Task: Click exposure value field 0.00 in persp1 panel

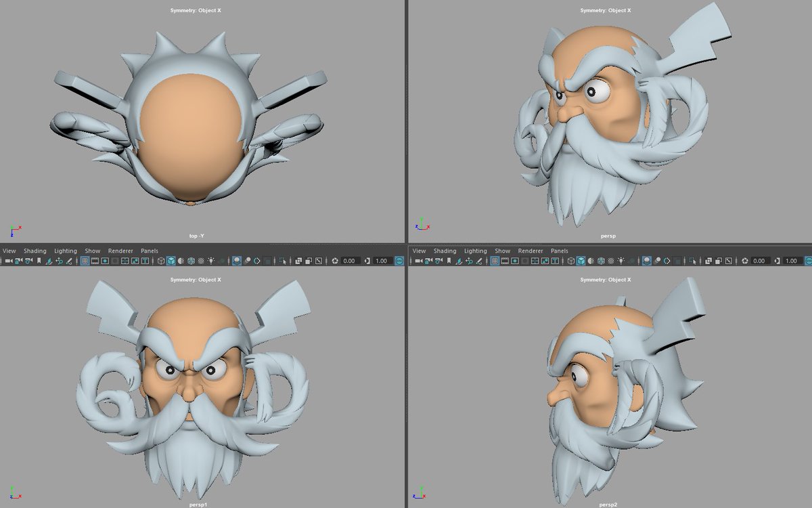Action: [x=349, y=261]
